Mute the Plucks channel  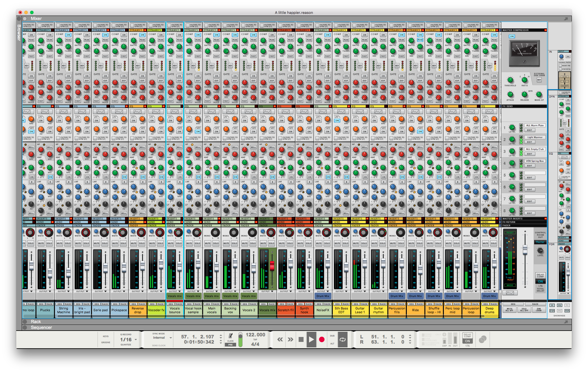click(x=41, y=243)
